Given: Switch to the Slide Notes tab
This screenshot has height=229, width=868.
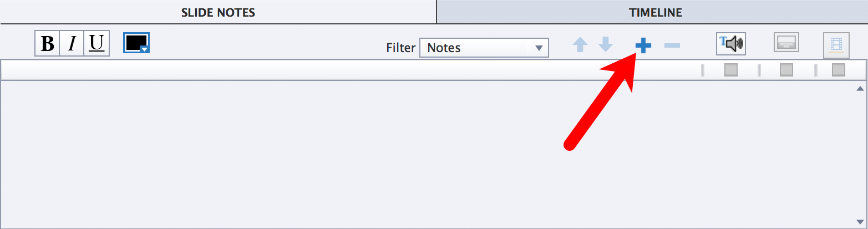Looking at the screenshot, I should point(219,12).
